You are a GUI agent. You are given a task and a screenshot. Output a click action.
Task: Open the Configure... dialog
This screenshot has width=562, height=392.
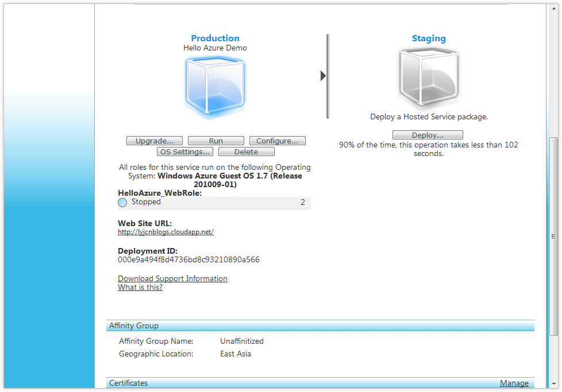pos(278,141)
